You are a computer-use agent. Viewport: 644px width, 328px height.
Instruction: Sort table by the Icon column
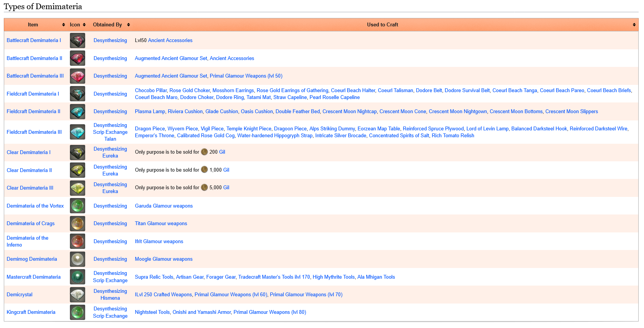(x=78, y=25)
